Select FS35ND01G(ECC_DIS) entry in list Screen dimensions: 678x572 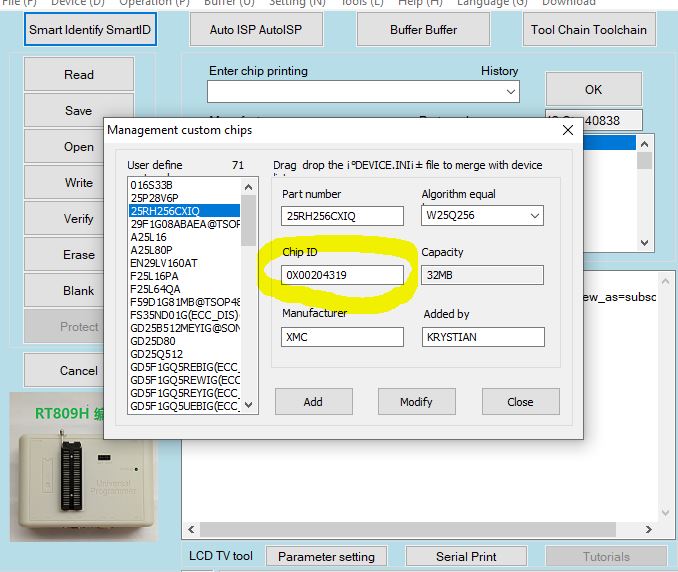tap(184, 315)
